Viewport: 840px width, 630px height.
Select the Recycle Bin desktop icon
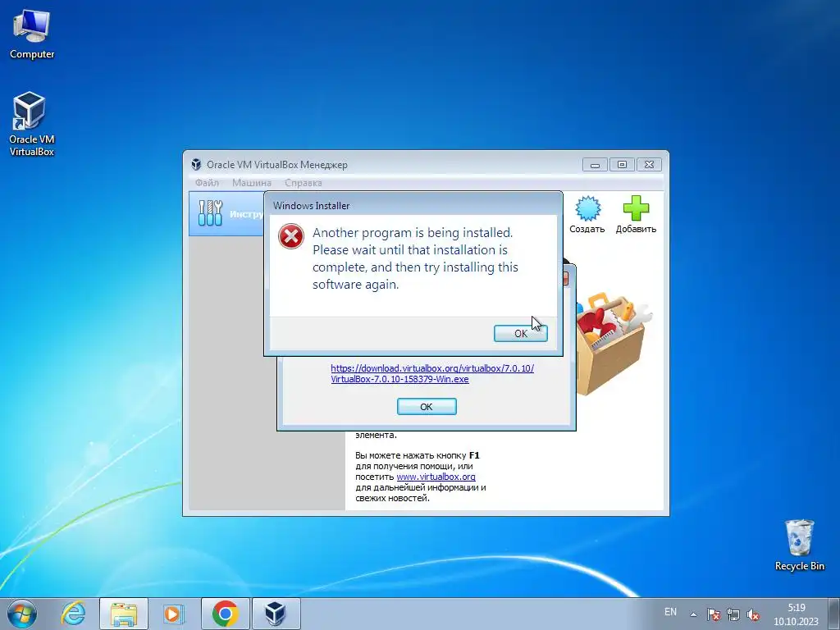(x=799, y=545)
